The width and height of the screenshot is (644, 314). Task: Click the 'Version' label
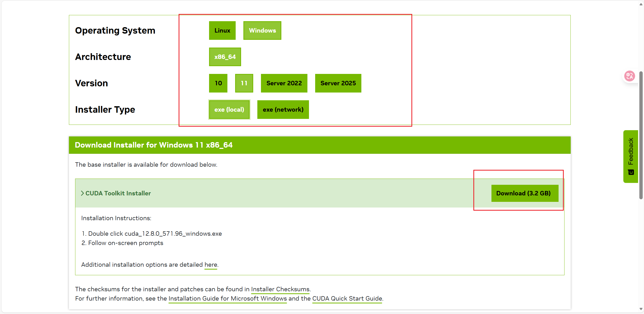91,83
